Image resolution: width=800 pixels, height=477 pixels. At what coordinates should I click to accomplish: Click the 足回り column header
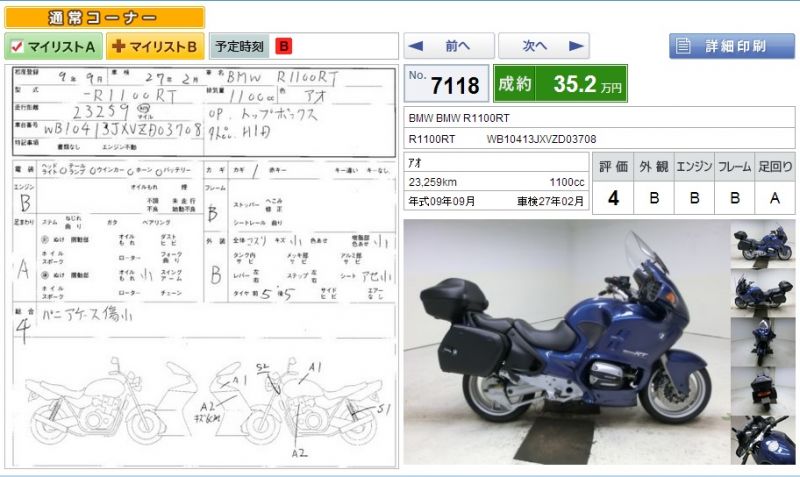(x=775, y=167)
